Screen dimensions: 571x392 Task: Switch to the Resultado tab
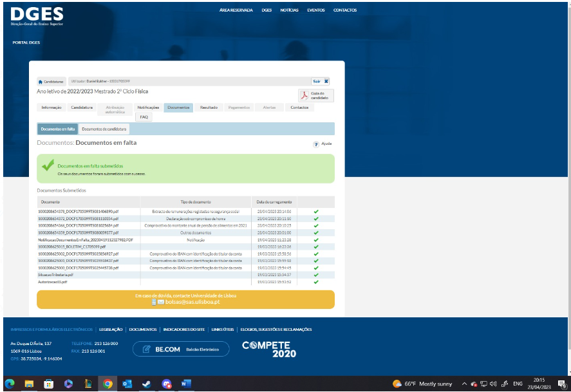[209, 107]
